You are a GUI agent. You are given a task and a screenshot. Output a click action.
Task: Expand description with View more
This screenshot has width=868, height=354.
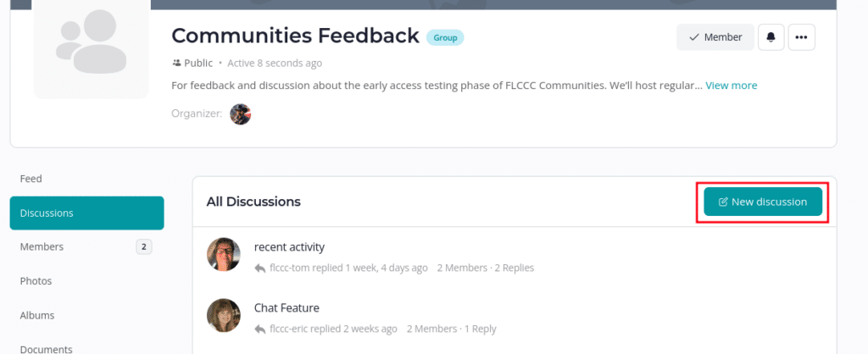[x=732, y=86]
